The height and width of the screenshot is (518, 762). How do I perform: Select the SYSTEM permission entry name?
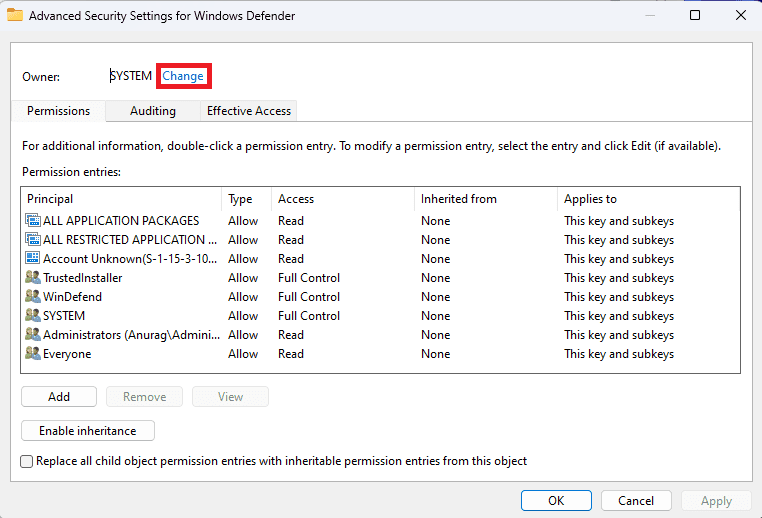pos(64,315)
